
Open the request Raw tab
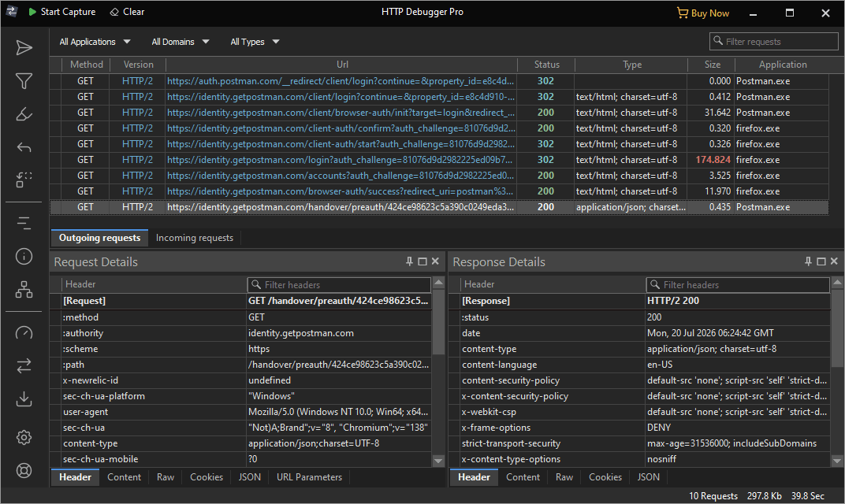[166, 477]
